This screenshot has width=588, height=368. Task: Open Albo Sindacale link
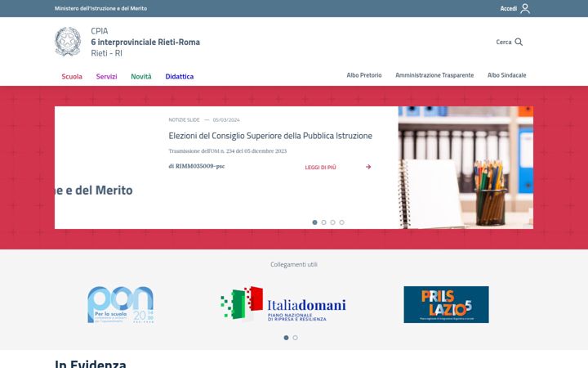pyautogui.click(x=506, y=75)
